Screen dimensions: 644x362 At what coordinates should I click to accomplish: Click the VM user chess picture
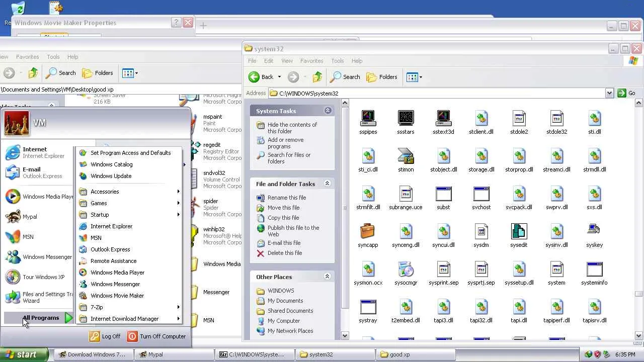(x=17, y=123)
